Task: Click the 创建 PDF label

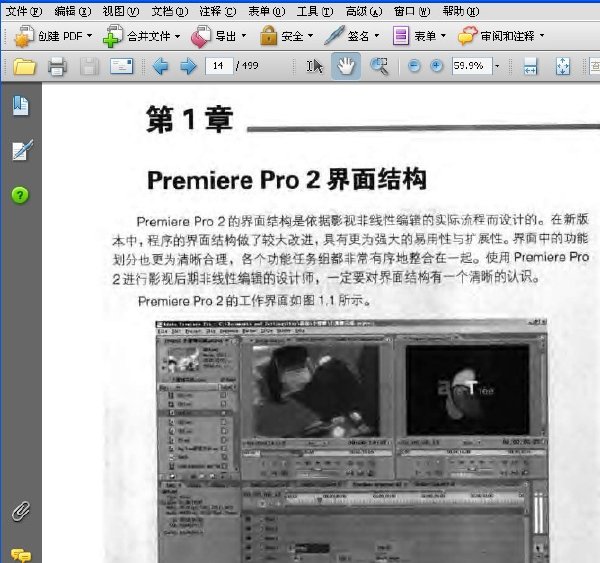Action: 60,36
